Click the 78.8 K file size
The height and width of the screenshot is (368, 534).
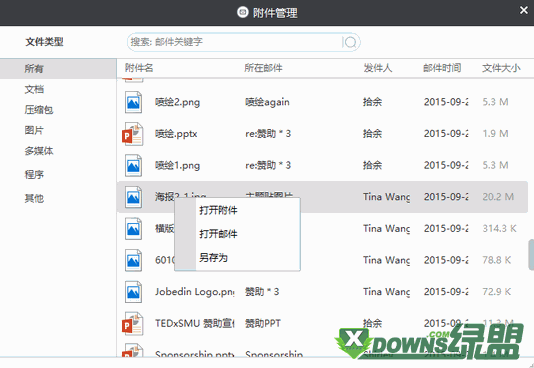click(x=497, y=260)
